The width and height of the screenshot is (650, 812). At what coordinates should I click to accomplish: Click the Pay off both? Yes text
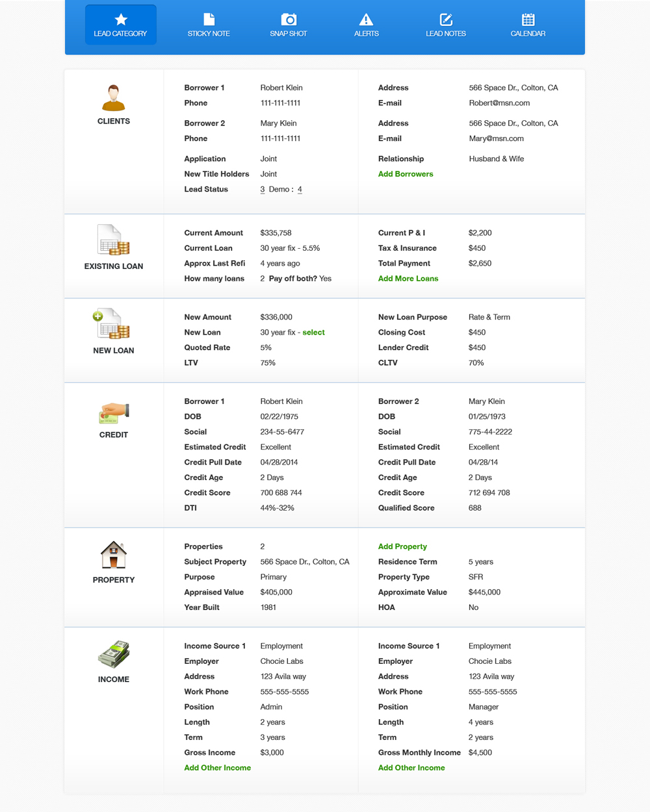point(300,279)
